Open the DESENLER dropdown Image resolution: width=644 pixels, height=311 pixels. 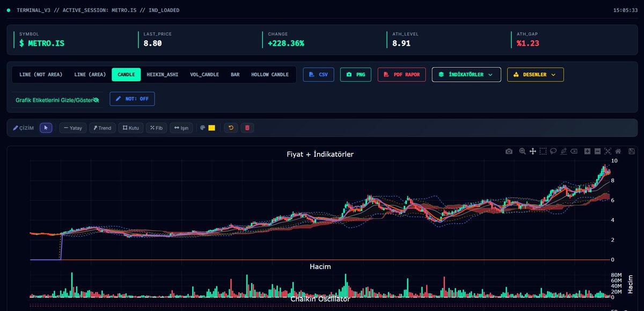click(536, 75)
